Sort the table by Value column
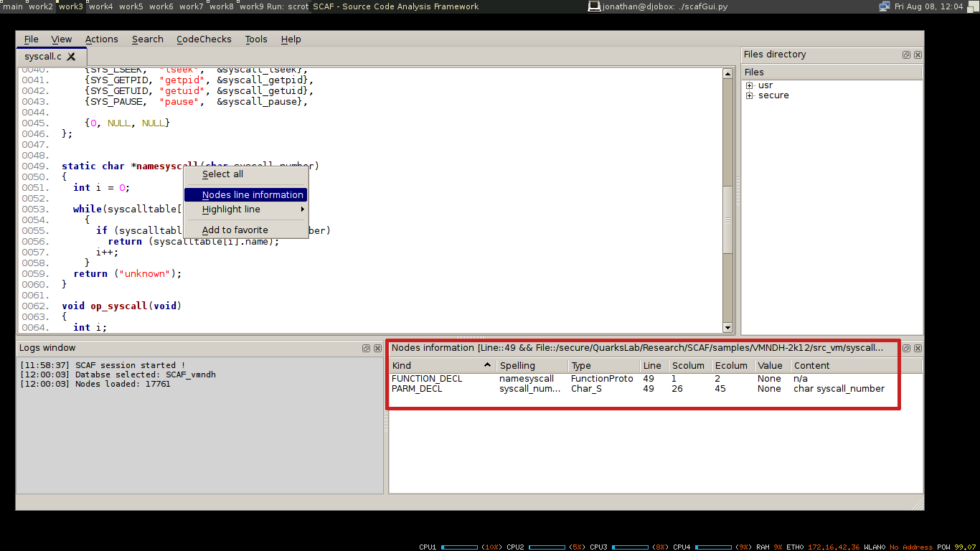 pos(772,365)
